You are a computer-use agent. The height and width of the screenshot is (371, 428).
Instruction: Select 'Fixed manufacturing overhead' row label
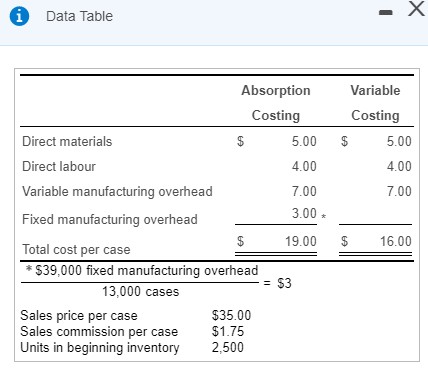tap(110, 220)
